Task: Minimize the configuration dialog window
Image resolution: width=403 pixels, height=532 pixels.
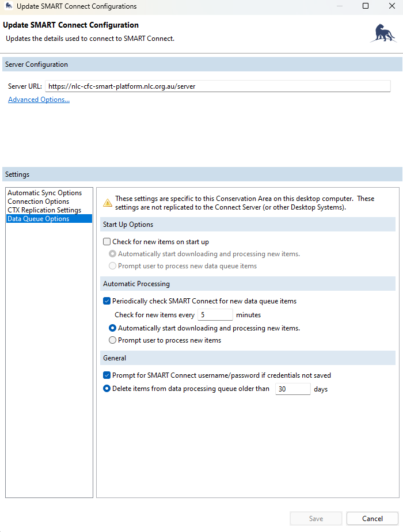Action: 339,6
